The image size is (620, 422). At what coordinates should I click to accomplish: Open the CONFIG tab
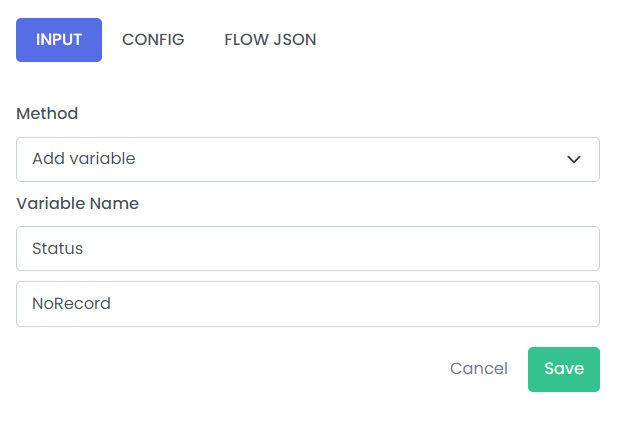point(153,40)
